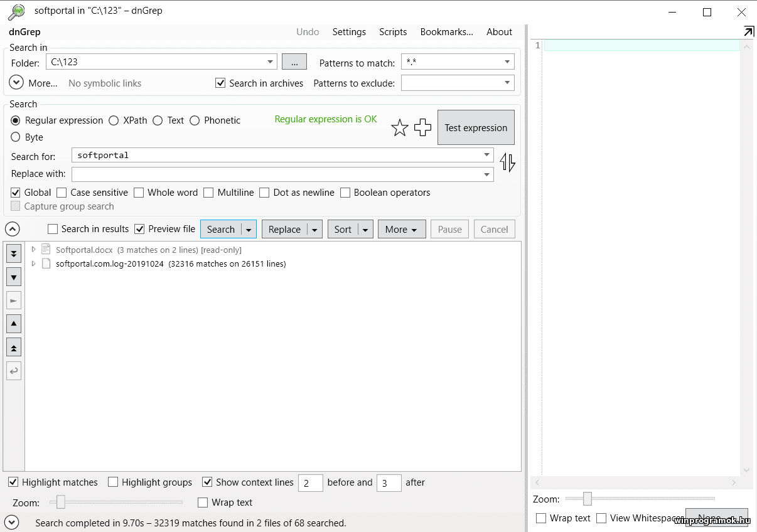Image resolution: width=757 pixels, height=532 pixels.
Task: Open the Sort button dropdown arrow
Action: click(x=366, y=230)
